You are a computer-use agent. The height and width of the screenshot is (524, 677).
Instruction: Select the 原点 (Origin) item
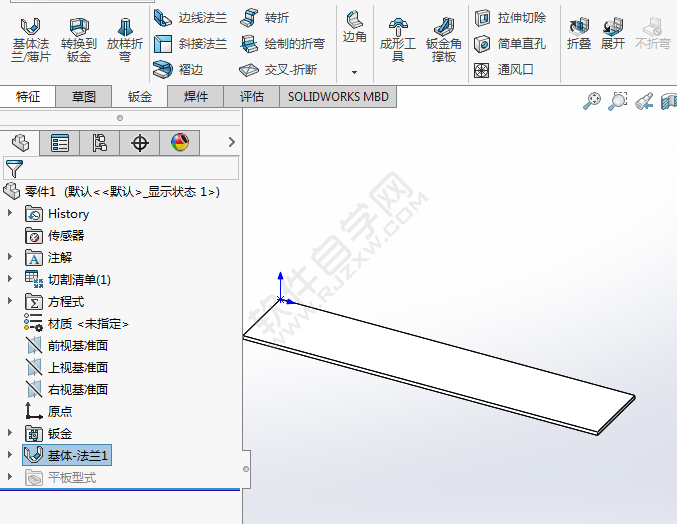point(48,411)
